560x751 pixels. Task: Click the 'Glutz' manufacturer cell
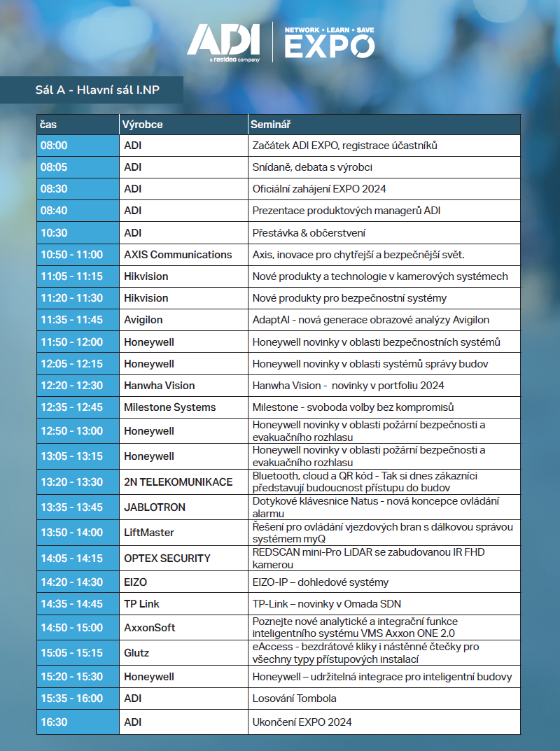[x=183, y=653]
